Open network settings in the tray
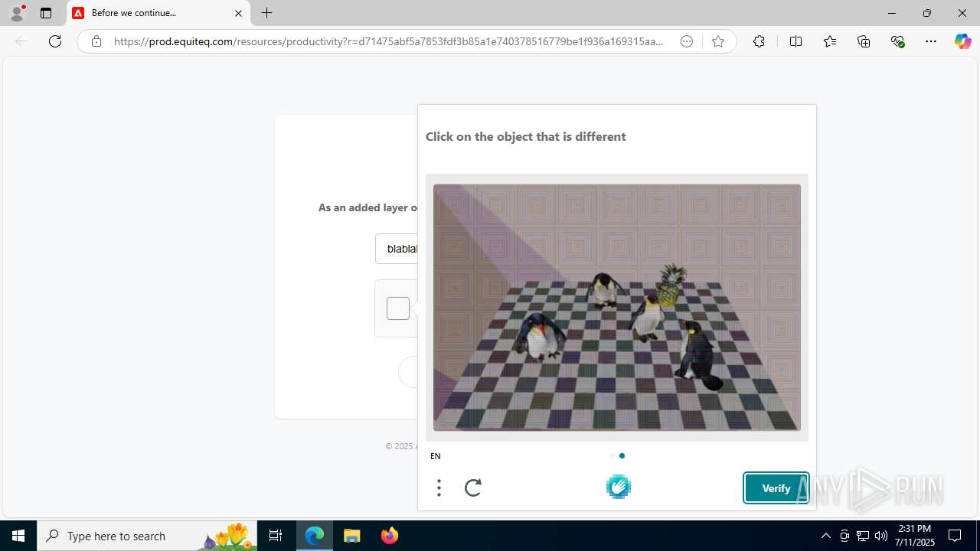The width and height of the screenshot is (980, 551). click(863, 536)
